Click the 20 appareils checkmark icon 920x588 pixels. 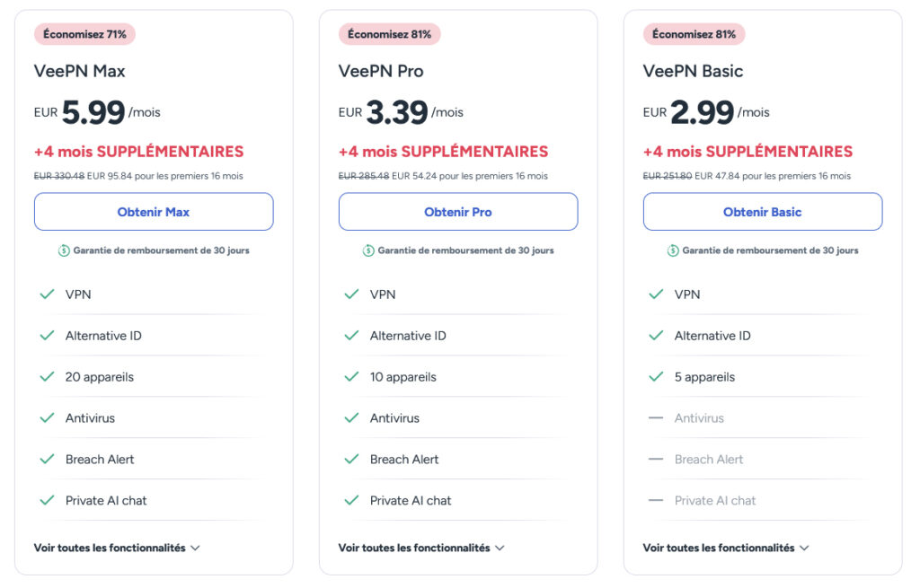pos(48,377)
